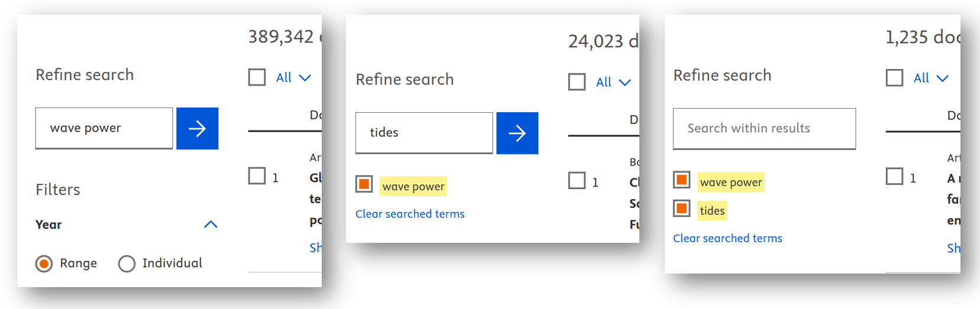Submit the "tides" search with arrow button

point(517,133)
